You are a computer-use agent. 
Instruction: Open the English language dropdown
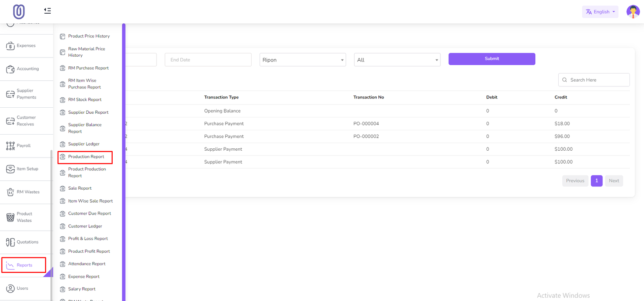point(600,12)
